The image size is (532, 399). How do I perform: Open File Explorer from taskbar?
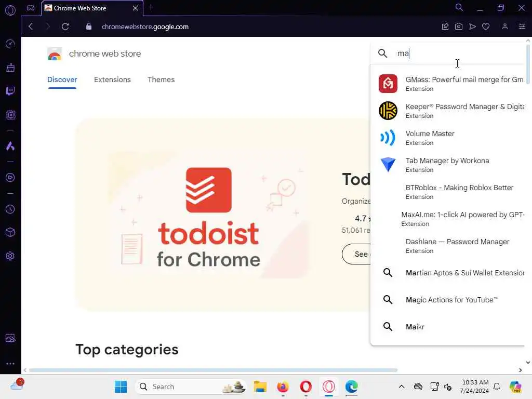coord(260,387)
